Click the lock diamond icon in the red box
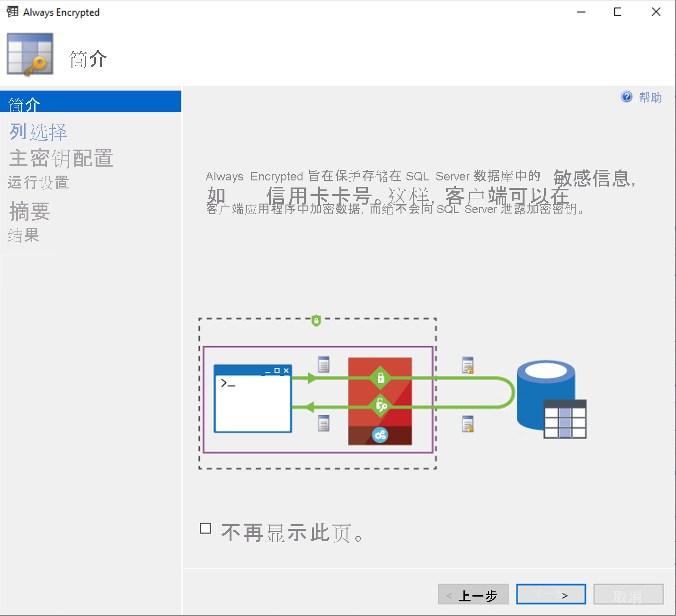 tap(380, 378)
